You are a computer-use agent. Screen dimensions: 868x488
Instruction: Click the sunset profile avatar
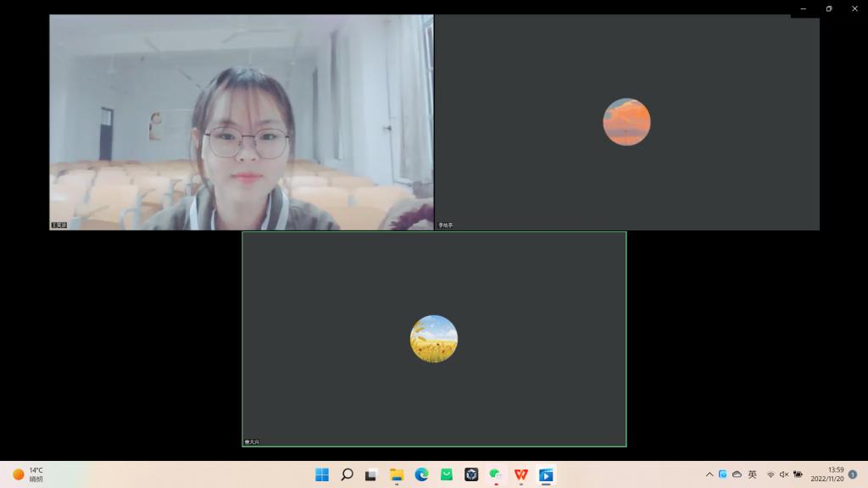[x=626, y=122]
